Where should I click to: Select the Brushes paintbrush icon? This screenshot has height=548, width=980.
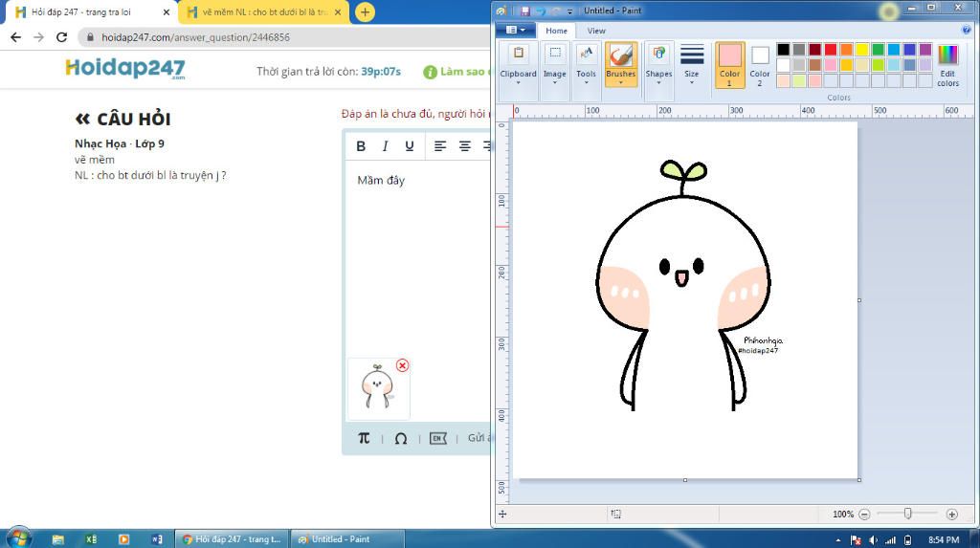click(x=620, y=55)
